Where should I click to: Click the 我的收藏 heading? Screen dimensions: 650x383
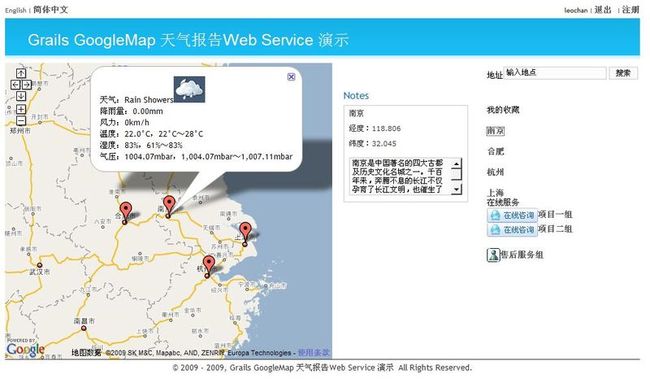(x=503, y=110)
